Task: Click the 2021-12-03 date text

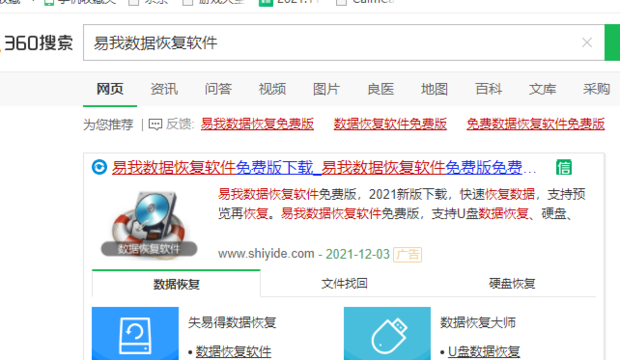Action: pyautogui.click(x=358, y=254)
